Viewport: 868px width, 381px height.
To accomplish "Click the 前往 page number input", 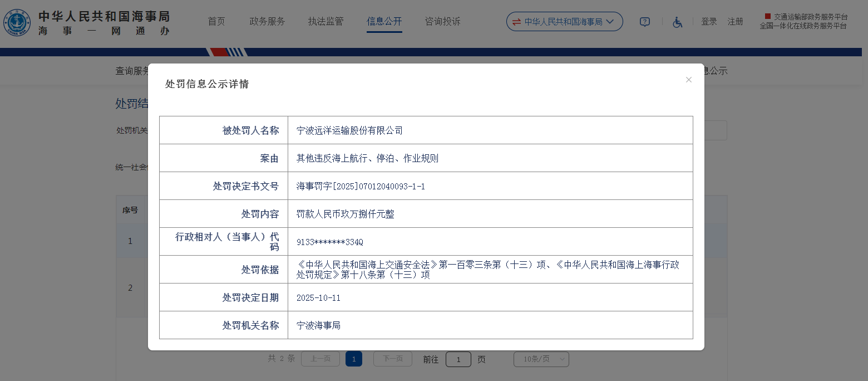I will (458, 359).
